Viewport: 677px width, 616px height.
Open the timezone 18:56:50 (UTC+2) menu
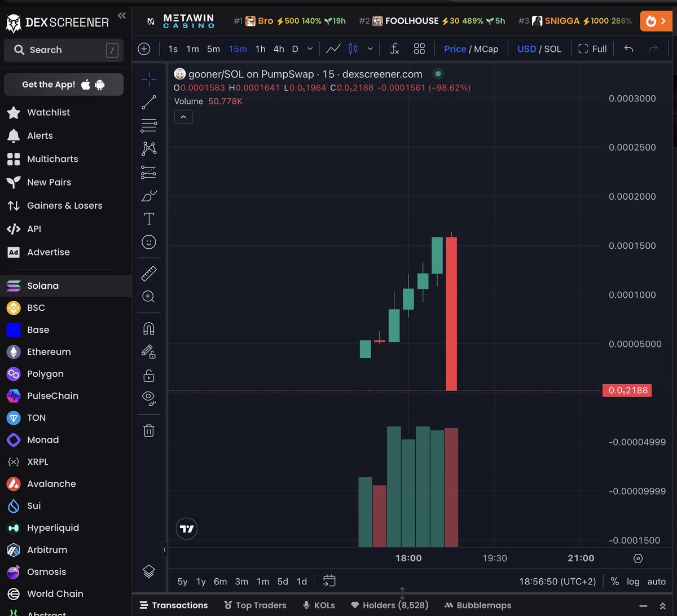[x=557, y=581]
